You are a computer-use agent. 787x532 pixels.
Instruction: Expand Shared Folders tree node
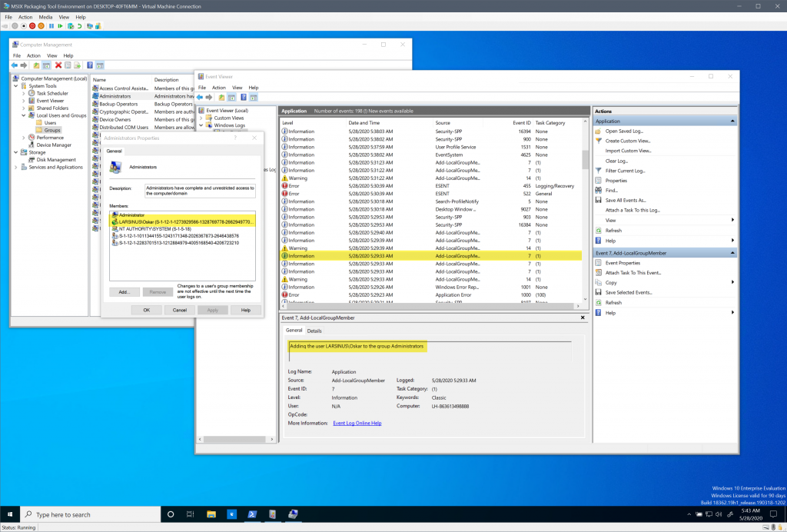point(24,108)
